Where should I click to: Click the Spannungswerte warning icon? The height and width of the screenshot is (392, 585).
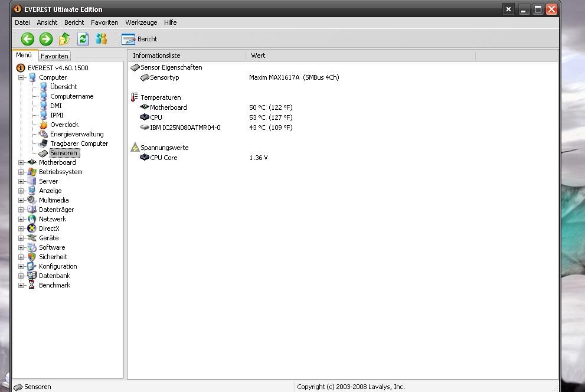135,148
